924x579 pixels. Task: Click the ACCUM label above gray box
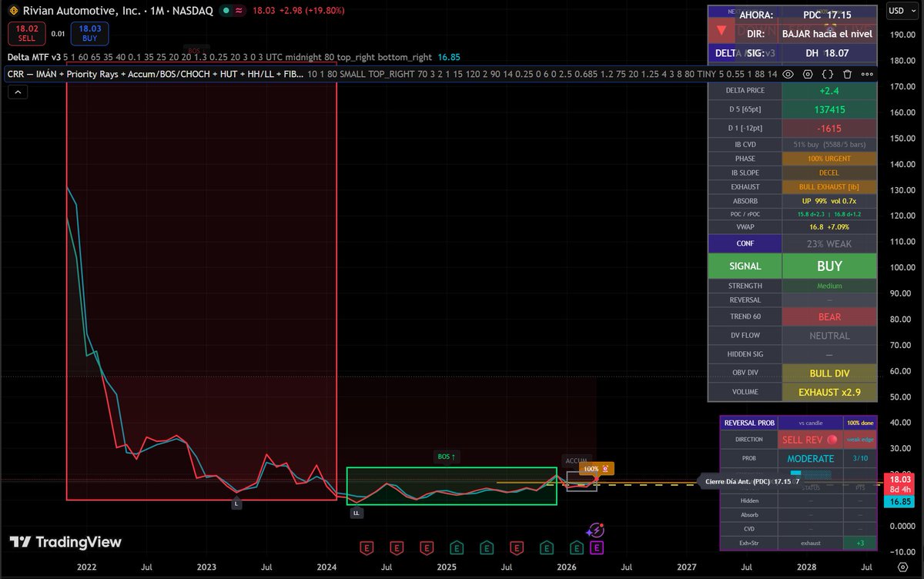pyautogui.click(x=576, y=460)
